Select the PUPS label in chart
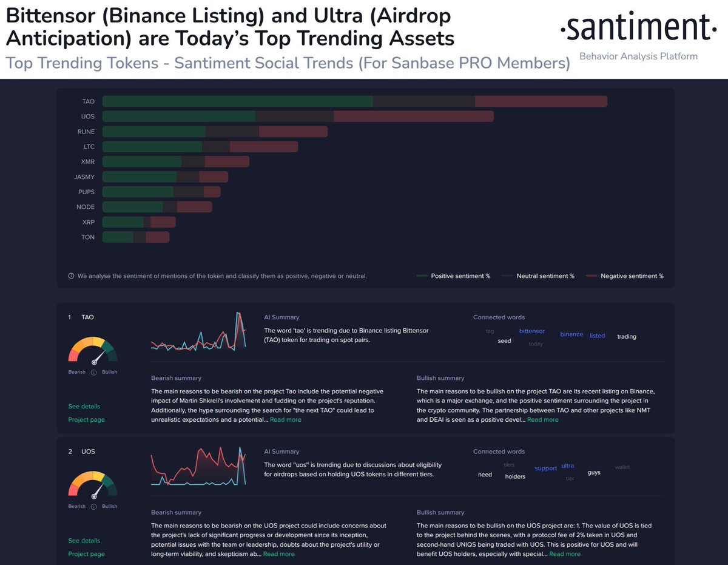Screen dimensions: 728x565 pyautogui.click(x=86, y=192)
